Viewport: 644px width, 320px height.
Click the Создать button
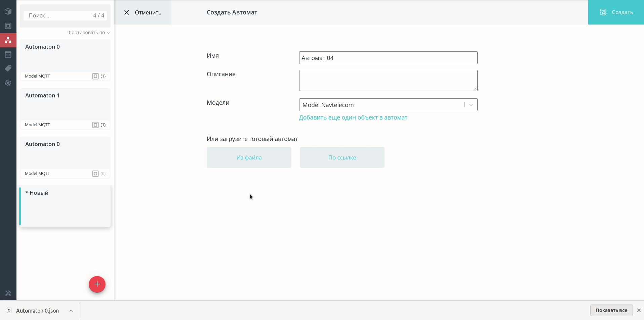(616, 12)
